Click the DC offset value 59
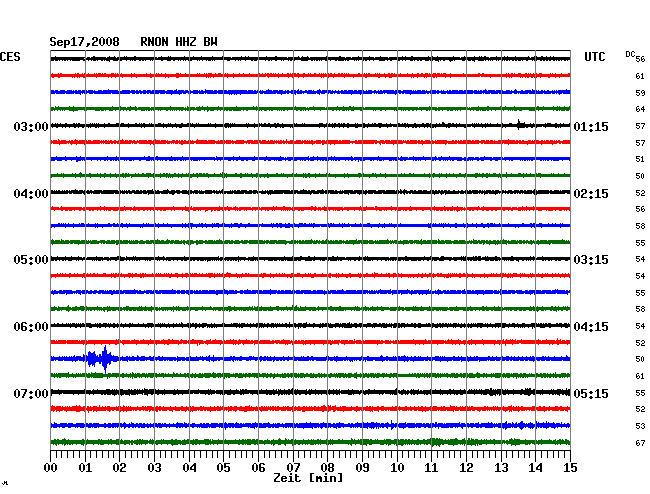Screen dimensions: 650x494 coord(640,93)
